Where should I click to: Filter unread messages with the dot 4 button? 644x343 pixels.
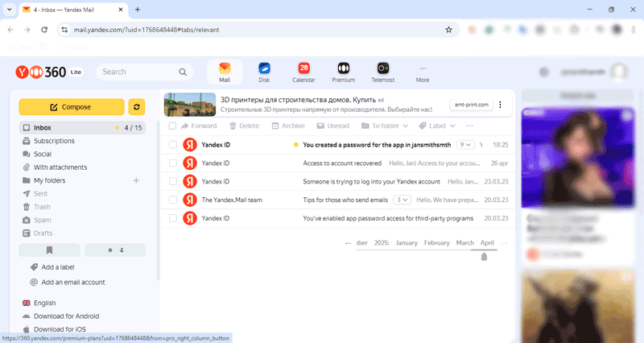115,250
